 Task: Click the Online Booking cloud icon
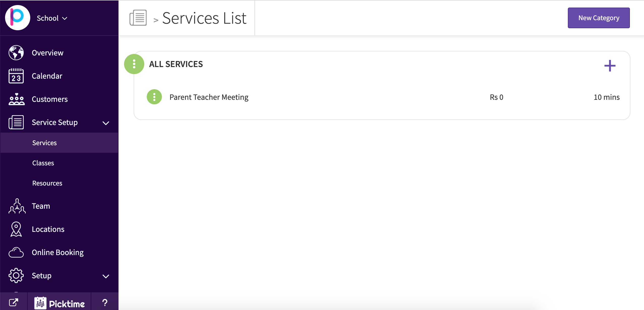(x=16, y=252)
